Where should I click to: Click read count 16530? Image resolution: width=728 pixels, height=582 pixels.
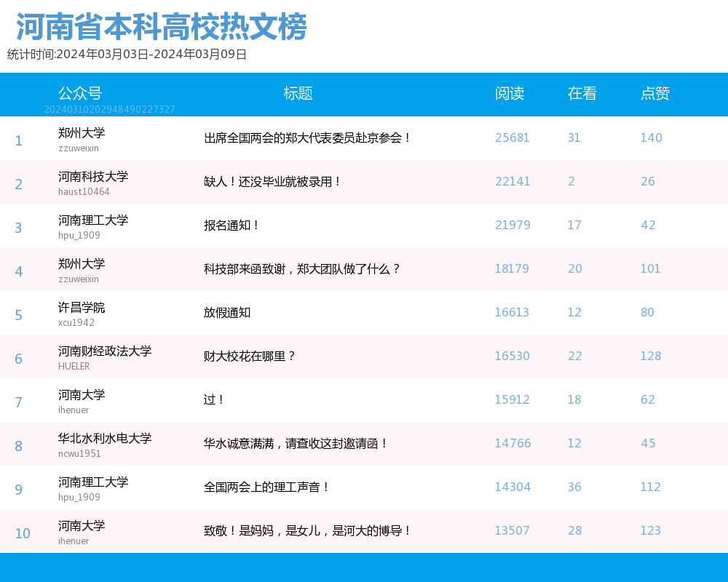pos(512,356)
